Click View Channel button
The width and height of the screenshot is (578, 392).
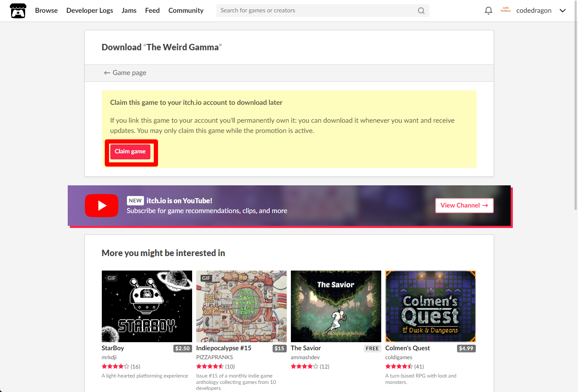[x=464, y=205]
